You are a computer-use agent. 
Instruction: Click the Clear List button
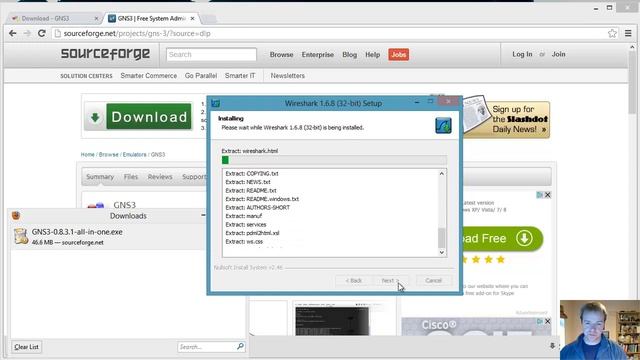click(27, 347)
